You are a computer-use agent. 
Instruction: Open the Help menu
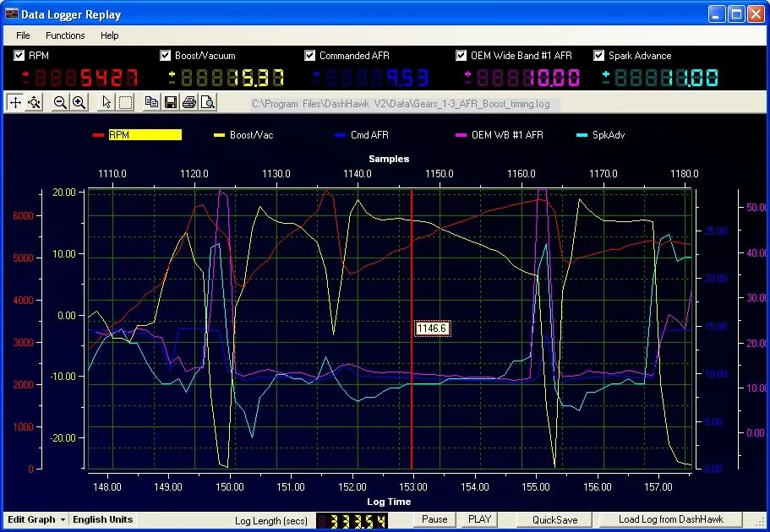click(x=109, y=35)
